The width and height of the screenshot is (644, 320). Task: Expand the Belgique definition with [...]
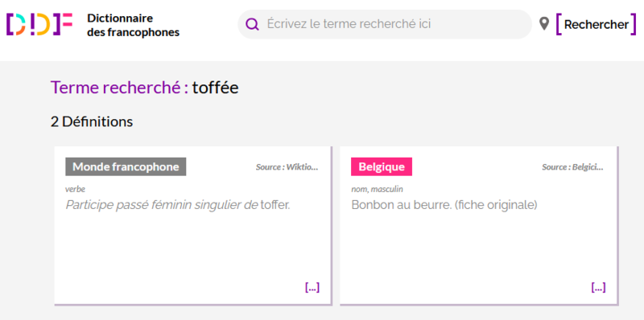coord(598,287)
